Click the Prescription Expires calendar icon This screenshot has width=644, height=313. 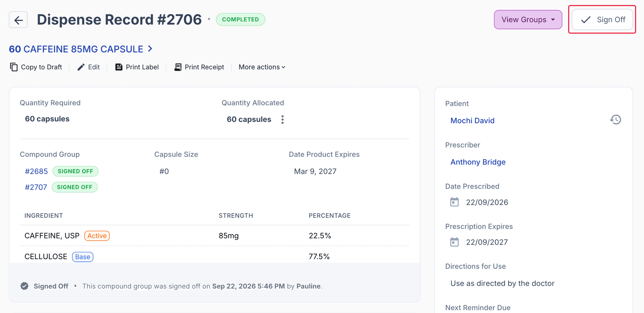[454, 242]
